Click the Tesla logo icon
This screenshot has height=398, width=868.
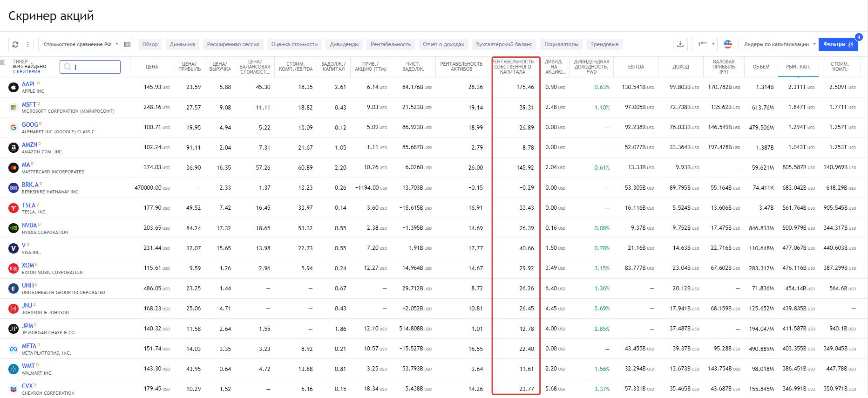click(14, 208)
